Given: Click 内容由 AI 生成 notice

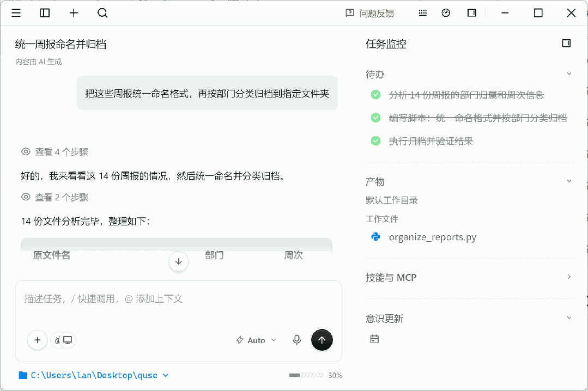Looking at the screenshot, I should 38,62.
